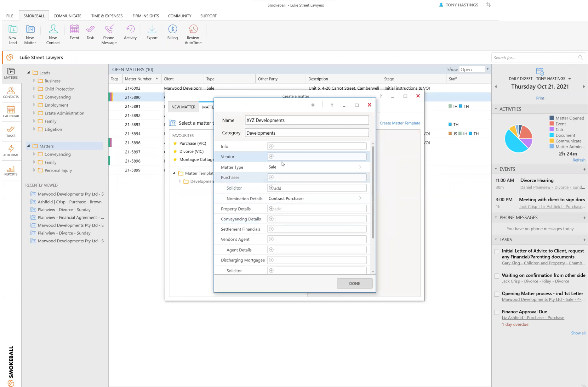Screen dimensions: 588x387
Task: Click the Name input field
Action: [307, 120]
